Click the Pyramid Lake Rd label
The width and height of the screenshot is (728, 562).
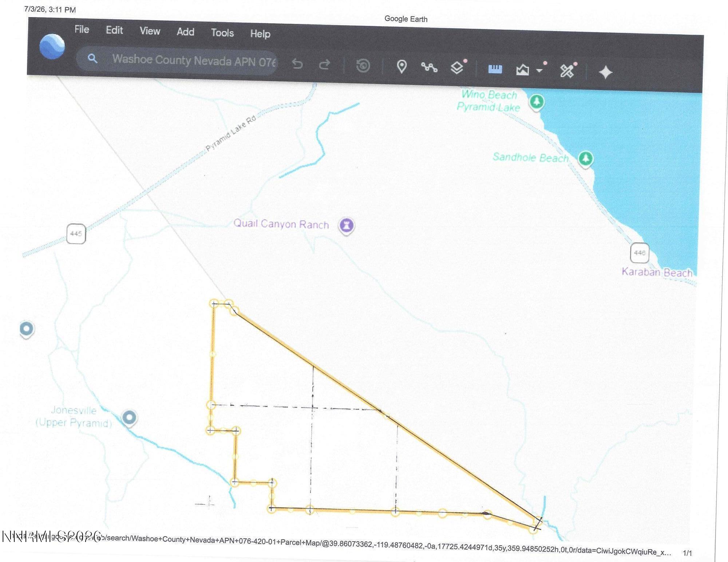tap(231, 133)
